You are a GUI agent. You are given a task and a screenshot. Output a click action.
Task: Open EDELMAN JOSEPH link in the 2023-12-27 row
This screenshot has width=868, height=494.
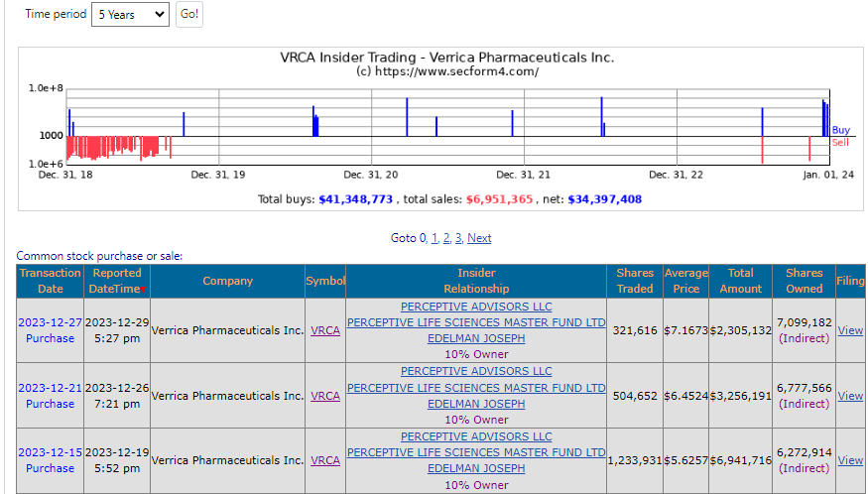[x=476, y=338]
